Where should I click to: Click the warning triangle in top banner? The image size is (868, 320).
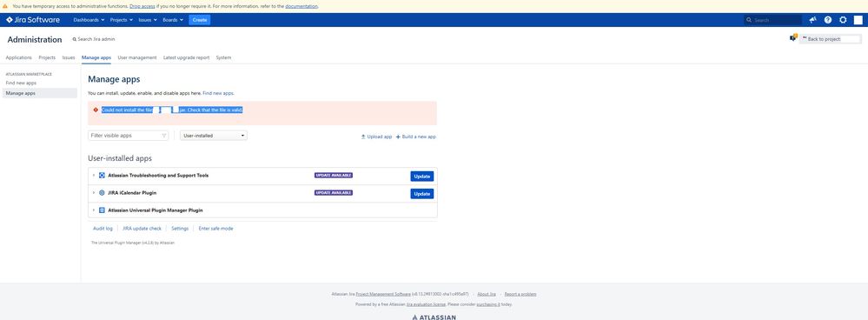coord(5,6)
